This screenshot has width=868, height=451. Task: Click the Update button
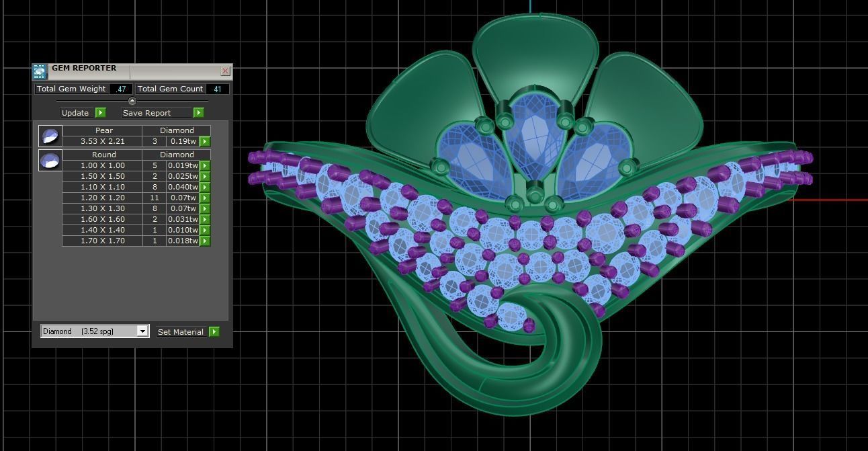coord(83,113)
